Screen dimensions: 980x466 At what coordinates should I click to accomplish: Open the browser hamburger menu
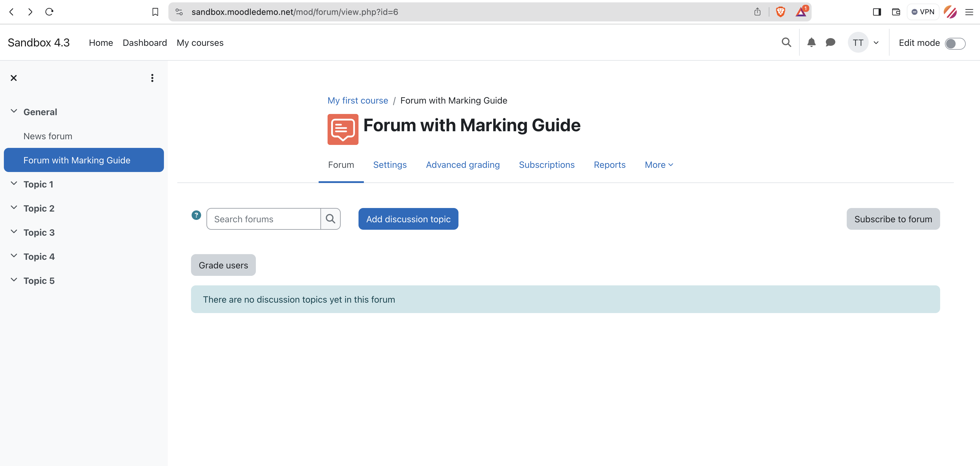click(x=969, y=12)
